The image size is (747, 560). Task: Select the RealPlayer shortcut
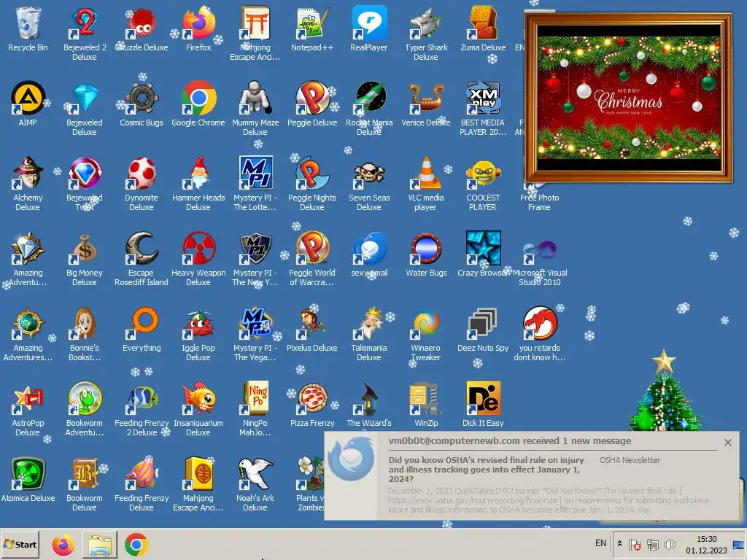(368, 23)
